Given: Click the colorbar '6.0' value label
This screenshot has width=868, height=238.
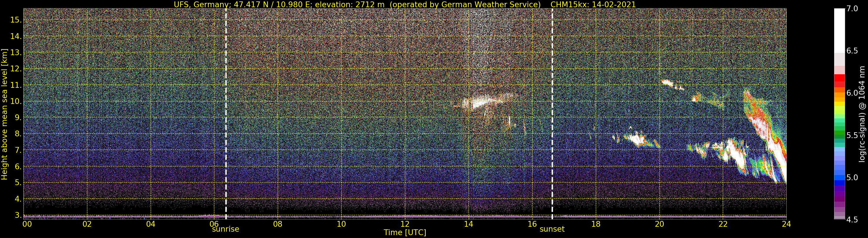Looking at the screenshot, I should tap(852, 93).
